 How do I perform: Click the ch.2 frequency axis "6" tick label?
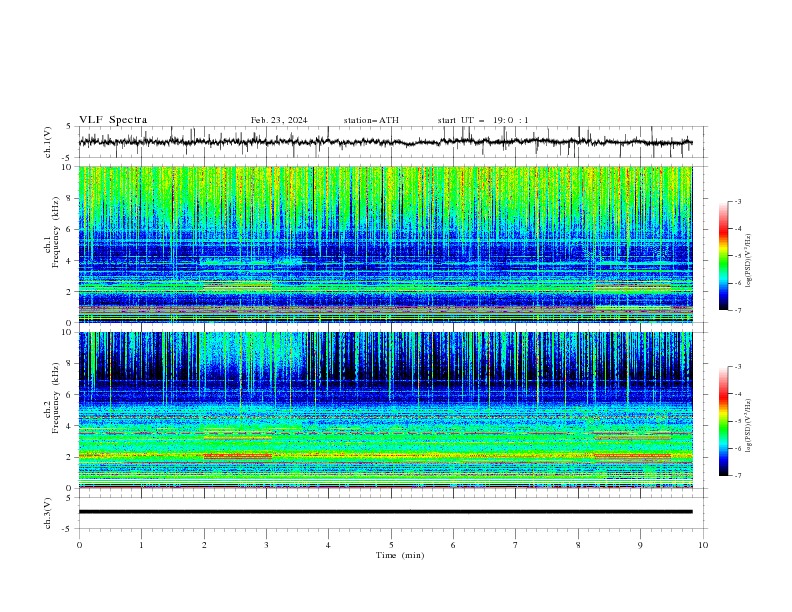68,395
